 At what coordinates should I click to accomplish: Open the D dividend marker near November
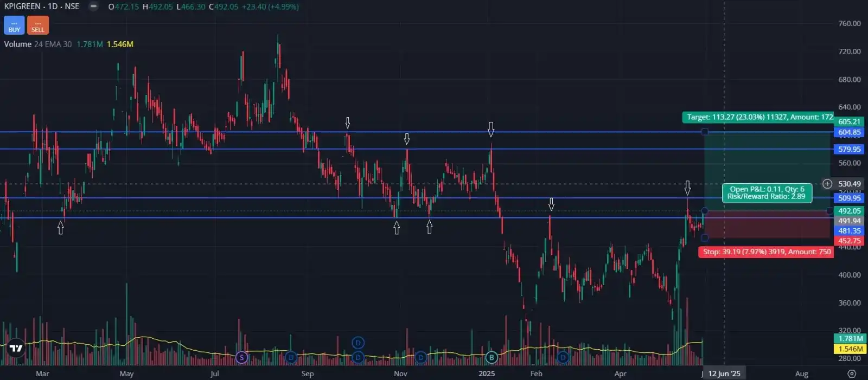pyautogui.click(x=421, y=357)
